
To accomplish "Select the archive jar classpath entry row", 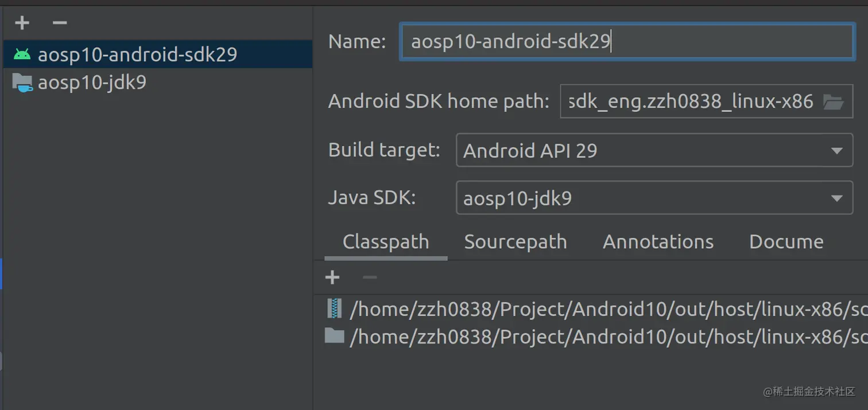I will pos(591,309).
